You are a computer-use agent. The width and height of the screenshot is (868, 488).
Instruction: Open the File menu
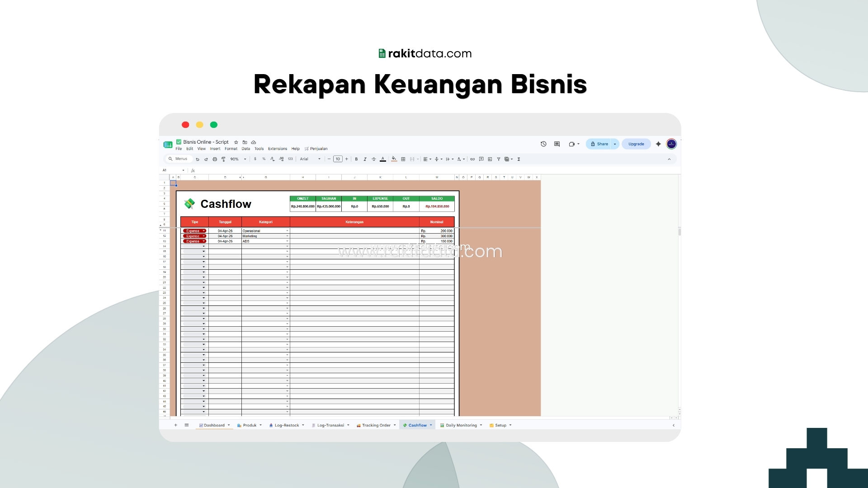coord(179,149)
